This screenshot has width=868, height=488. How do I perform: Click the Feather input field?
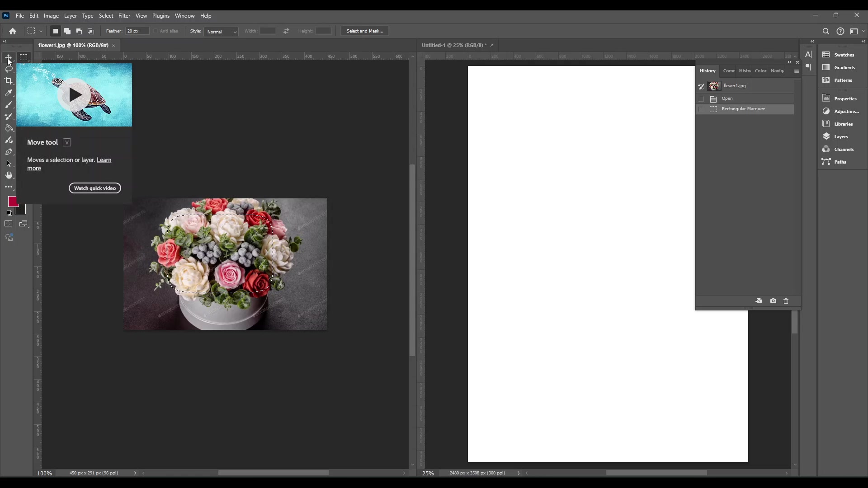point(137,31)
